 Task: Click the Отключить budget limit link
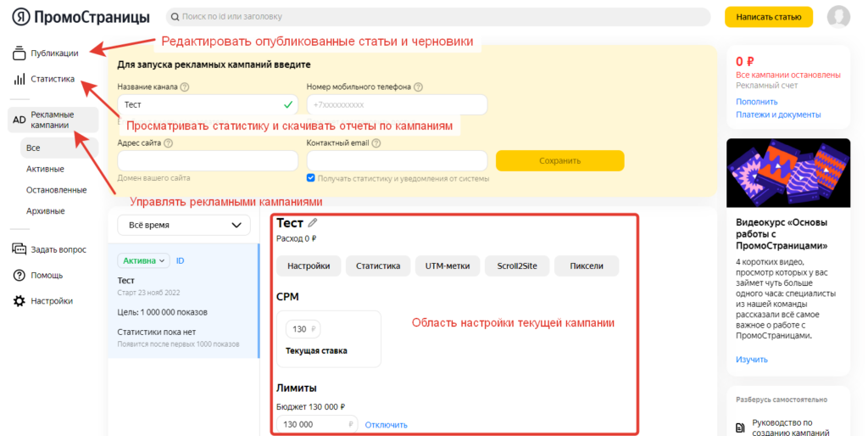pyautogui.click(x=386, y=425)
